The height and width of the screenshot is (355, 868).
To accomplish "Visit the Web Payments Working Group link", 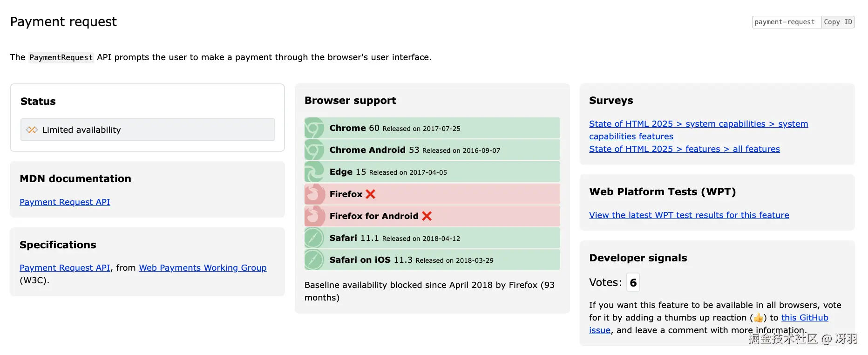I will (x=203, y=268).
